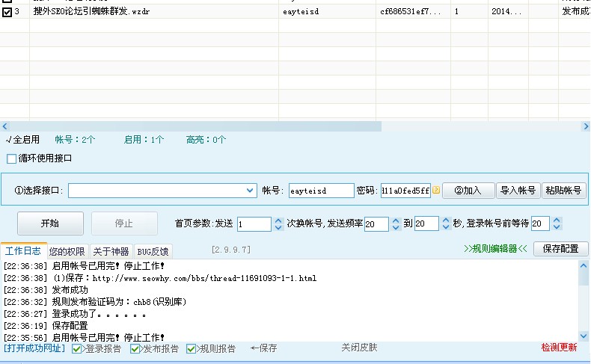This screenshot has width=591, height=364.
Task: Open the 选择接口 dropdown
Action: pos(250,191)
